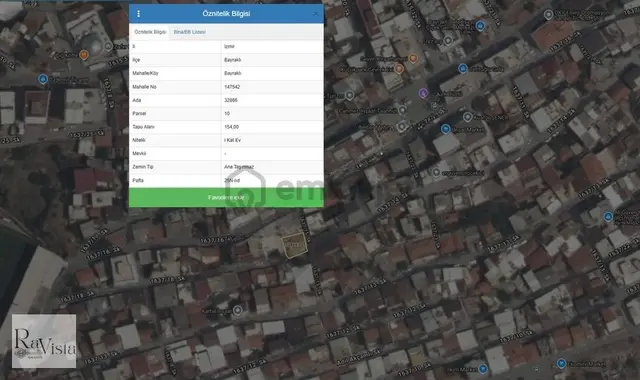This screenshot has width=640, height=380.
Task: Open the three-dot menu in Öznitelik Bilgisi header
Action: coord(138,13)
